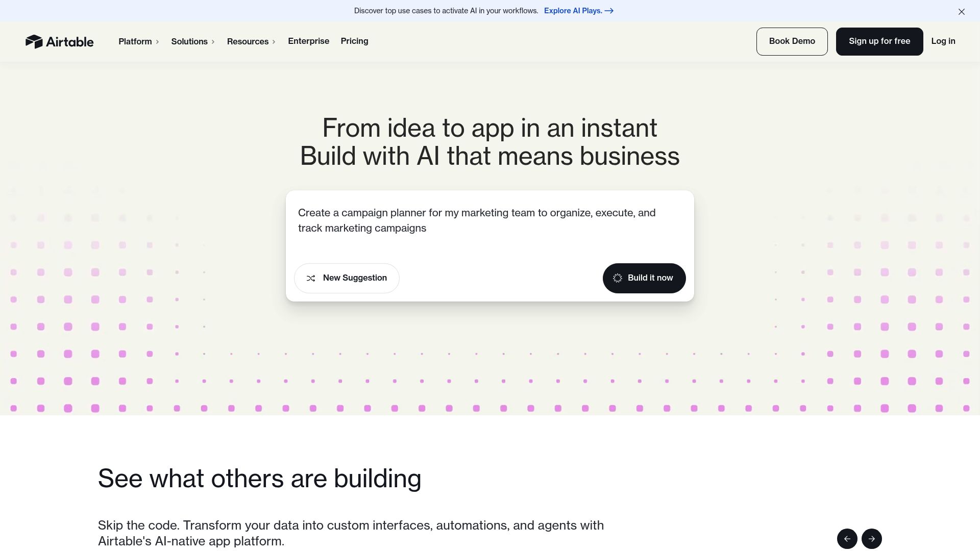
Task: Follow the Explore AI Plays link
Action: (573, 11)
